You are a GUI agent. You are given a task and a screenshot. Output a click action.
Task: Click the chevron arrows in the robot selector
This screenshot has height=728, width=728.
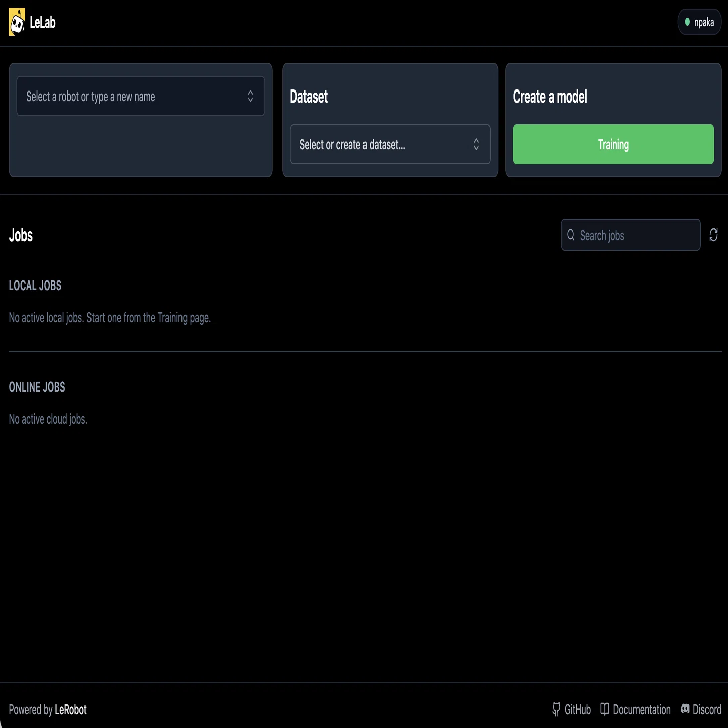pyautogui.click(x=250, y=96)
